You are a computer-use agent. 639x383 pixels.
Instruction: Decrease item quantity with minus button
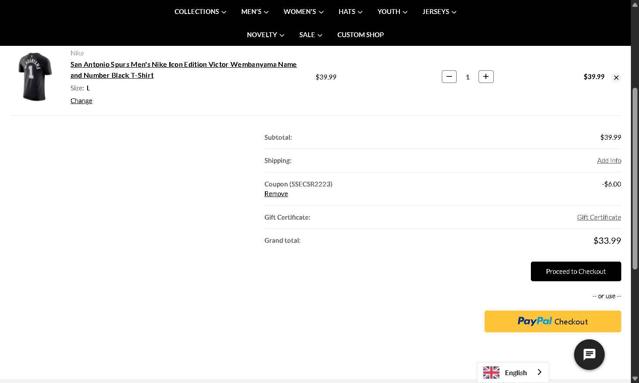[x=449, y=77]
